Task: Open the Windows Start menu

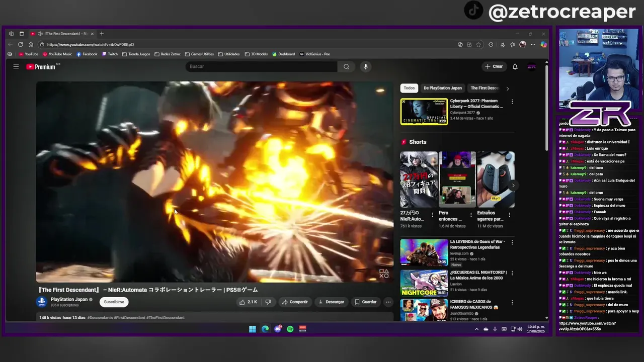Action: pos(253,329)
